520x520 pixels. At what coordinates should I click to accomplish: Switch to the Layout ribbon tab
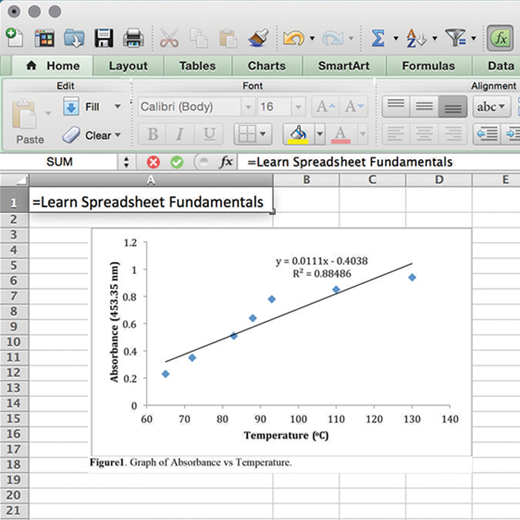click(128, 66)
